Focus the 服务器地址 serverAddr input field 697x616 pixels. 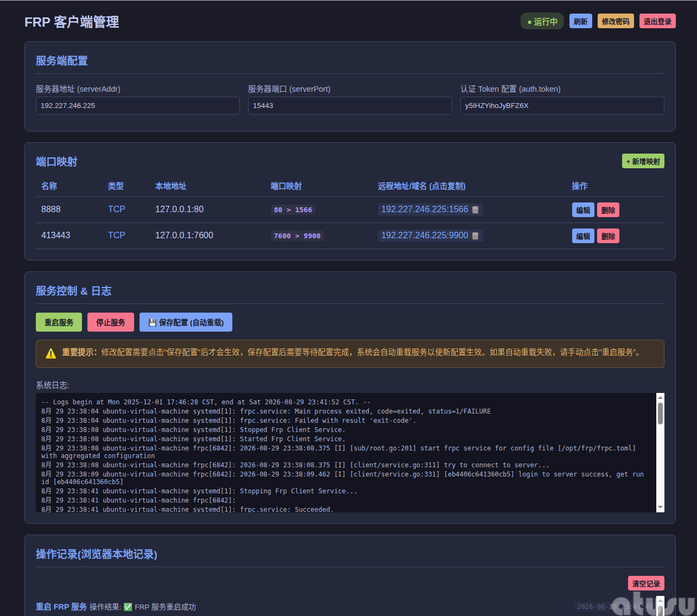[x=138, y=106]
